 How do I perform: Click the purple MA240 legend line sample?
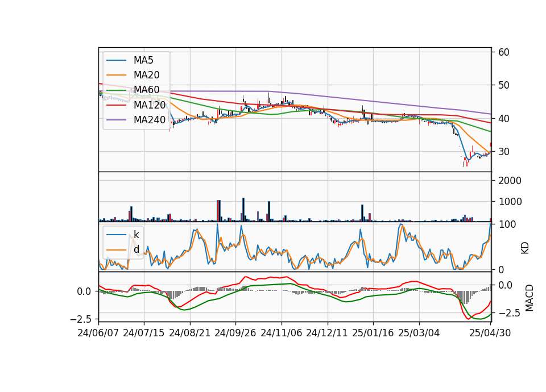pos(116,120)
